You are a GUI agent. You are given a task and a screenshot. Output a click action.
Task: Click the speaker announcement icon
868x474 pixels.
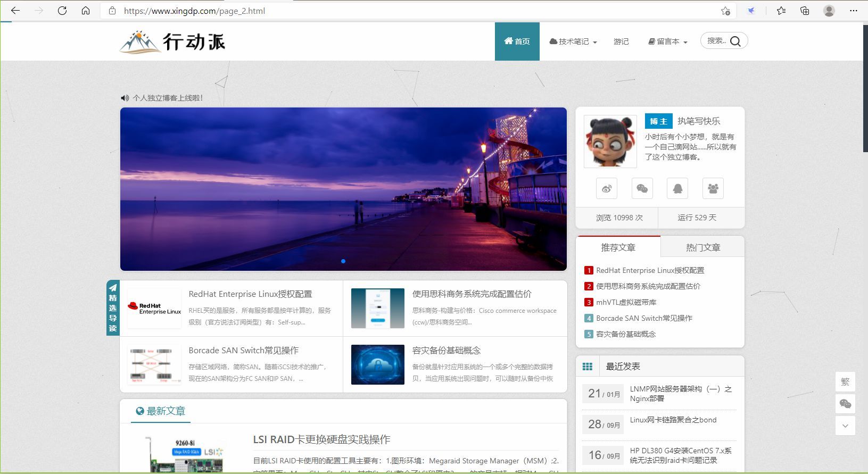[x=125, y=98]
